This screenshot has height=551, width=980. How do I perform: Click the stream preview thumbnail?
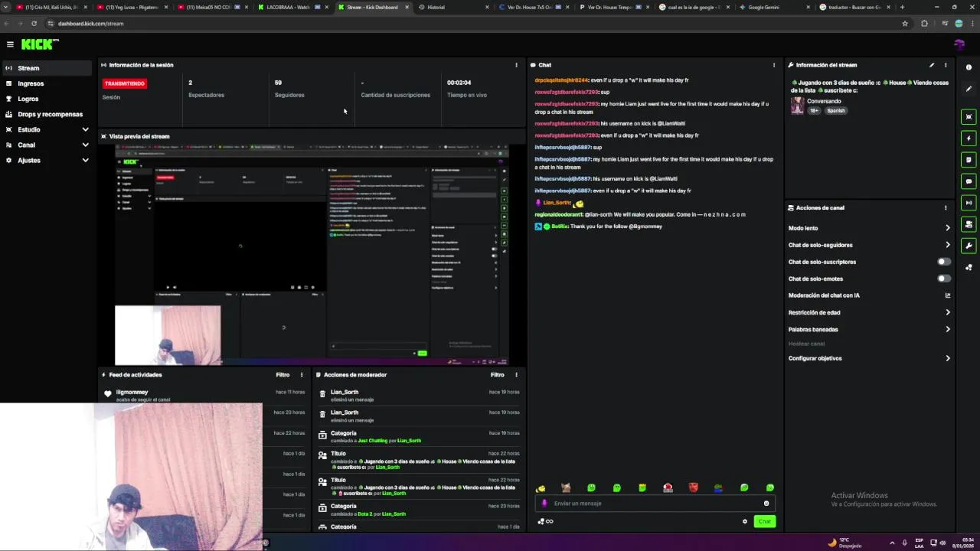[312, 255]
